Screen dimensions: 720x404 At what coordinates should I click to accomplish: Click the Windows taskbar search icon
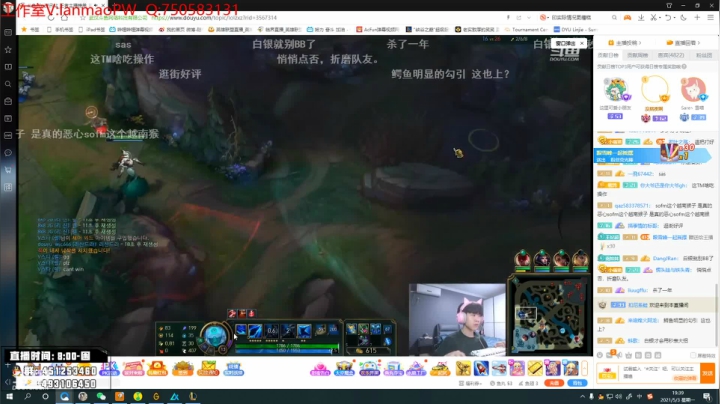28,396
